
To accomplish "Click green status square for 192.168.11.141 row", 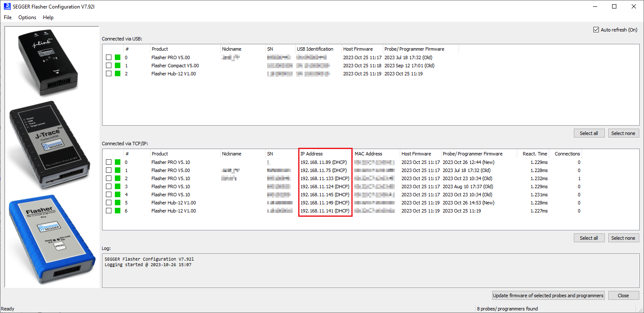I will coord(118,211).
